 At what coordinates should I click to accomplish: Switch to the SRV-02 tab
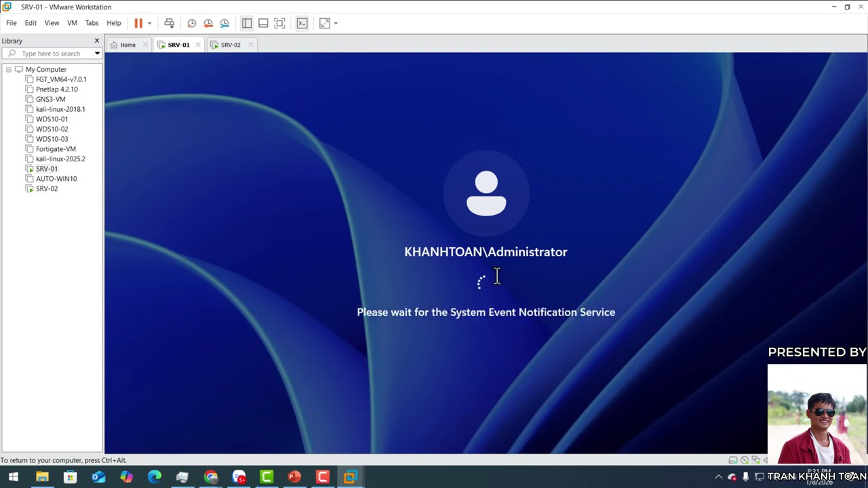click(x=230, y=45)
